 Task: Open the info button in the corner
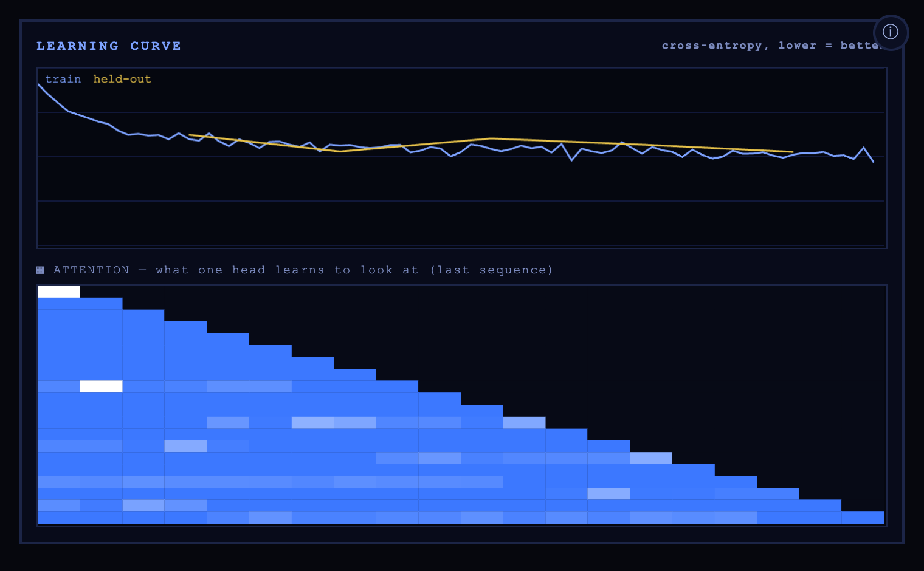point(891,32)
